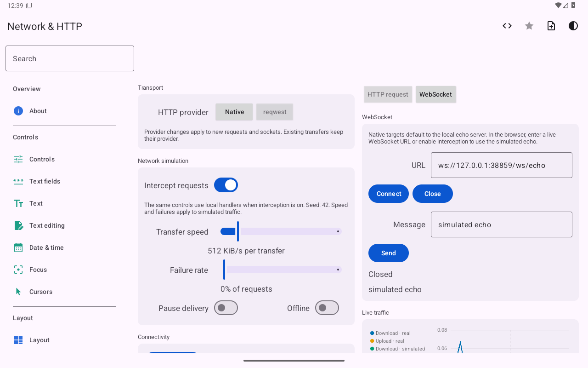Switch to the WebSocket tab

(x=435, y=94)
